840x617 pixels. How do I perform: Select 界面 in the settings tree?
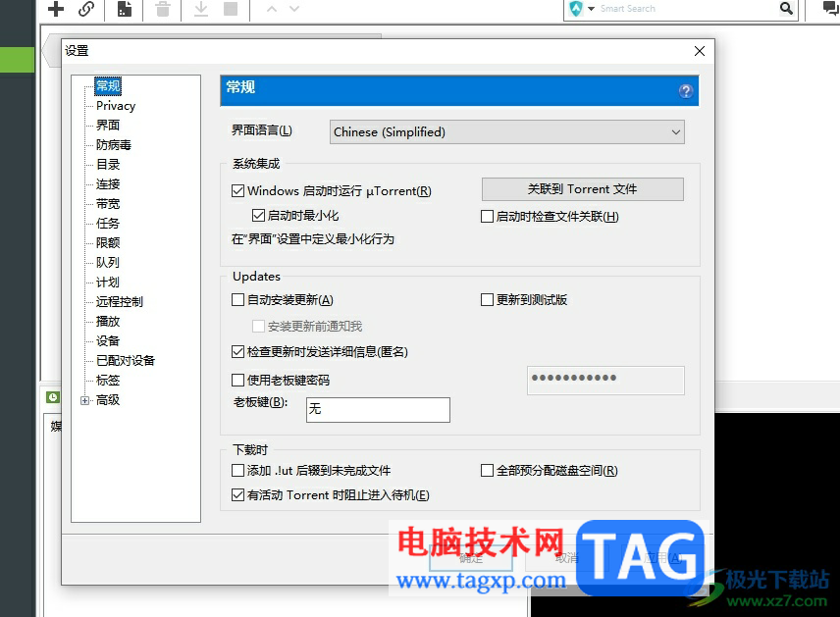coord(108,126)
